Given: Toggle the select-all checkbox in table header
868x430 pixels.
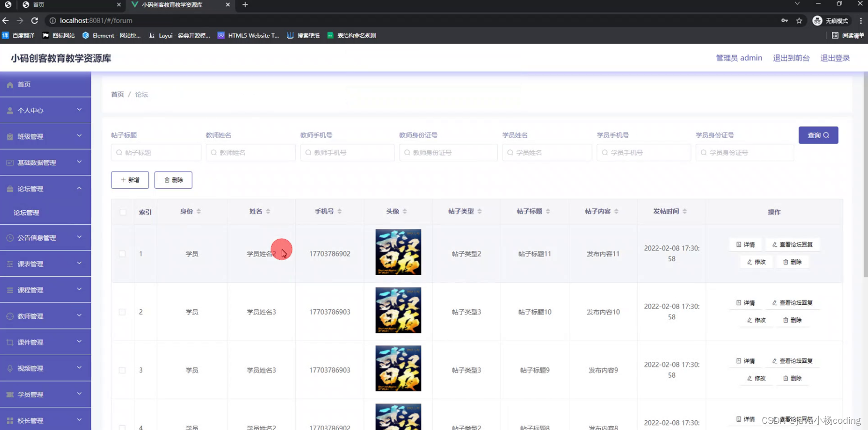Looking at the screenshot, I should (123, 212).
